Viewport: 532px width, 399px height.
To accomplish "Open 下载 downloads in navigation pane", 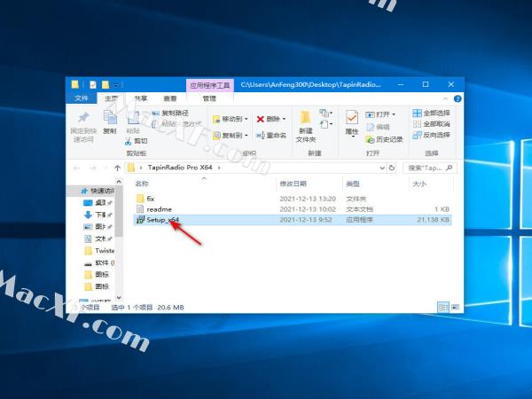I will (98, 215).
